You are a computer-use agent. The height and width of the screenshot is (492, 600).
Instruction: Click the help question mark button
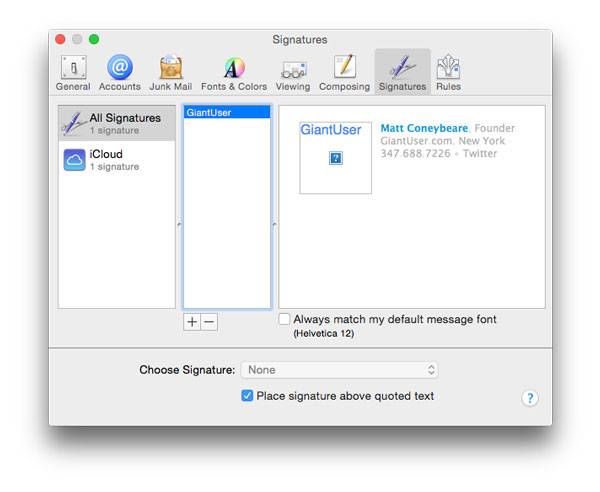pos(530,398)
